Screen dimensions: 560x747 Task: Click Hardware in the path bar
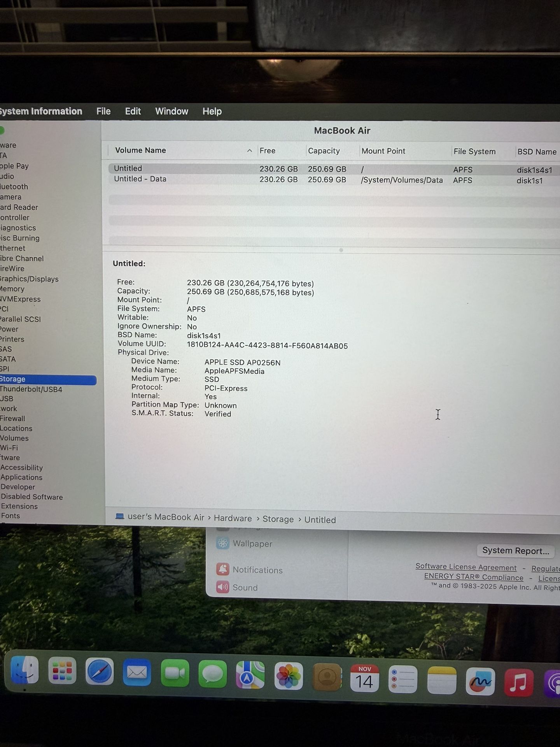point(233,518)
